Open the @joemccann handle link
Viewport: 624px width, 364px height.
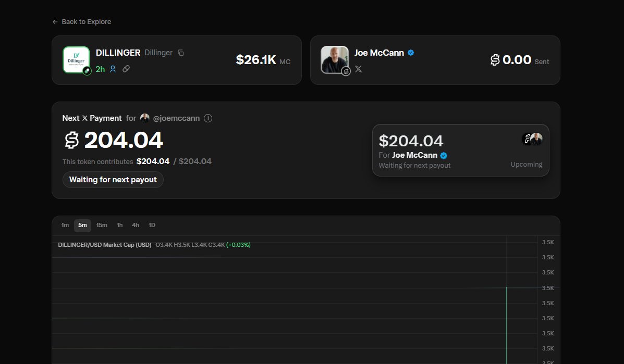click(176, 118)
